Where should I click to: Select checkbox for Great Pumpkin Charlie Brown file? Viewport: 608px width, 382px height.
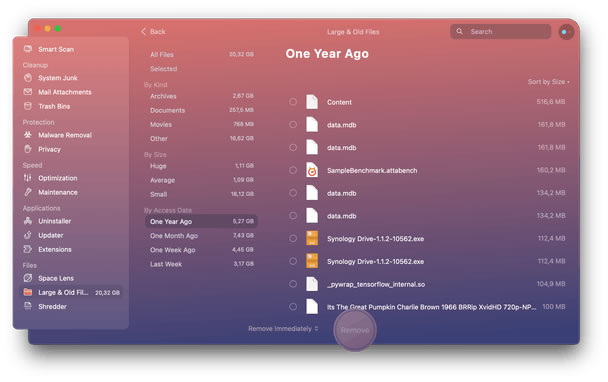point(293,307)
